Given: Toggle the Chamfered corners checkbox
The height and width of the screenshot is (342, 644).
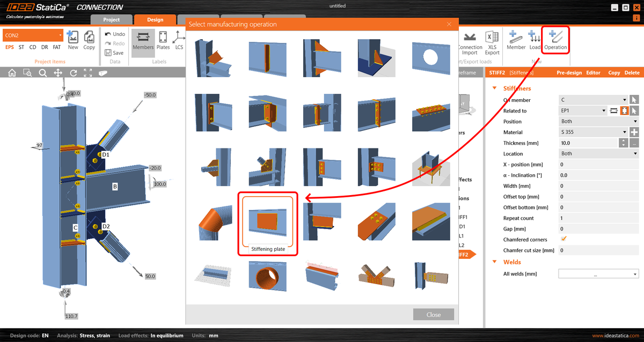Looking at the screenshot, I should (x=563, y=239).
